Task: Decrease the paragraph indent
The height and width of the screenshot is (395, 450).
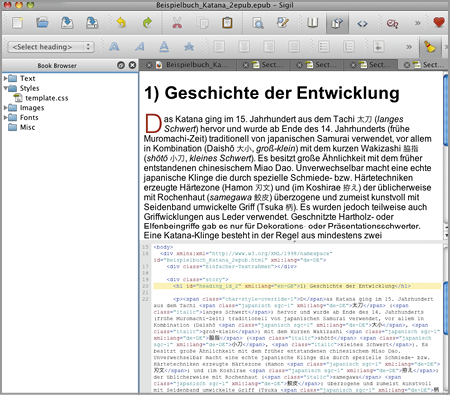Action: coord(379,47)
